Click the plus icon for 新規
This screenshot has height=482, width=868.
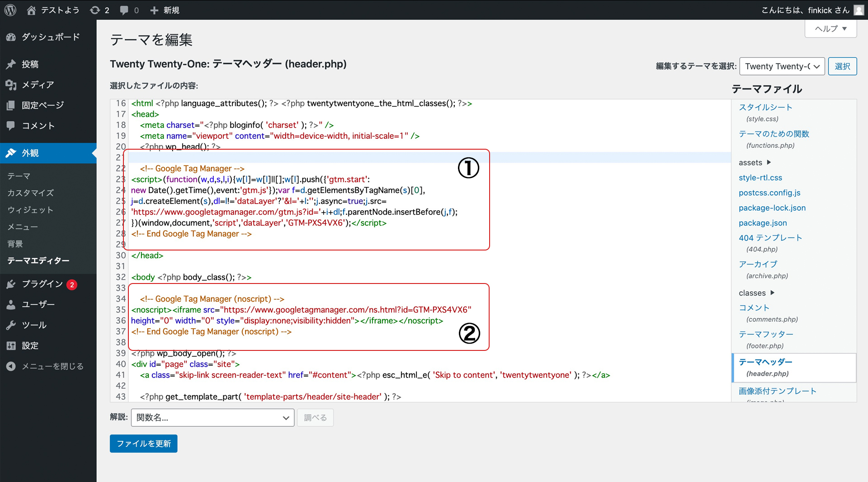pyautogui.click(x=154, y=10)
